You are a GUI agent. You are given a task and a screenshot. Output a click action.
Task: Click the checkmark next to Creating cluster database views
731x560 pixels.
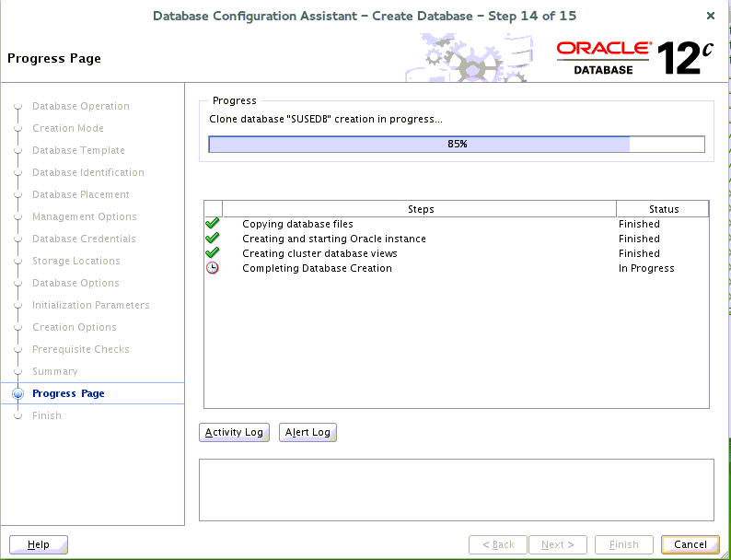pyautogui.click(x=213, y=253)
